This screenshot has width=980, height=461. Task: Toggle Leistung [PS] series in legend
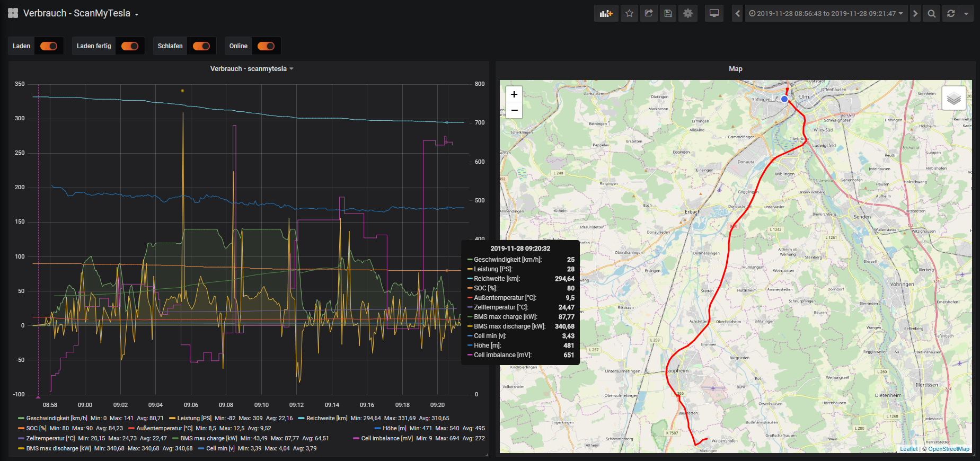(194, 418)
